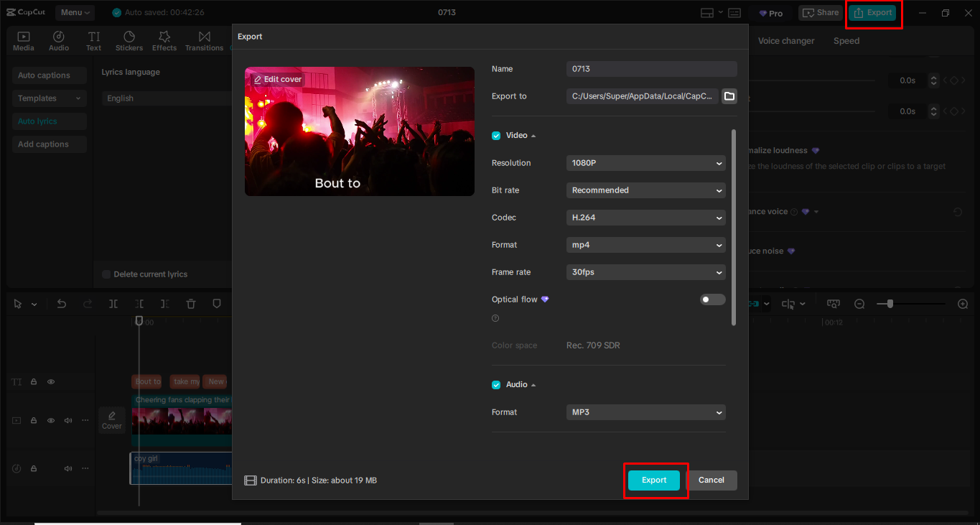Click Export inside the dialog

tap(654, 480)
